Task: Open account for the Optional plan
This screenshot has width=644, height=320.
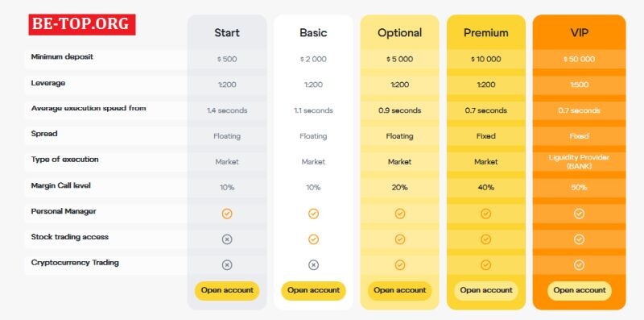Action: coord(399,290)
